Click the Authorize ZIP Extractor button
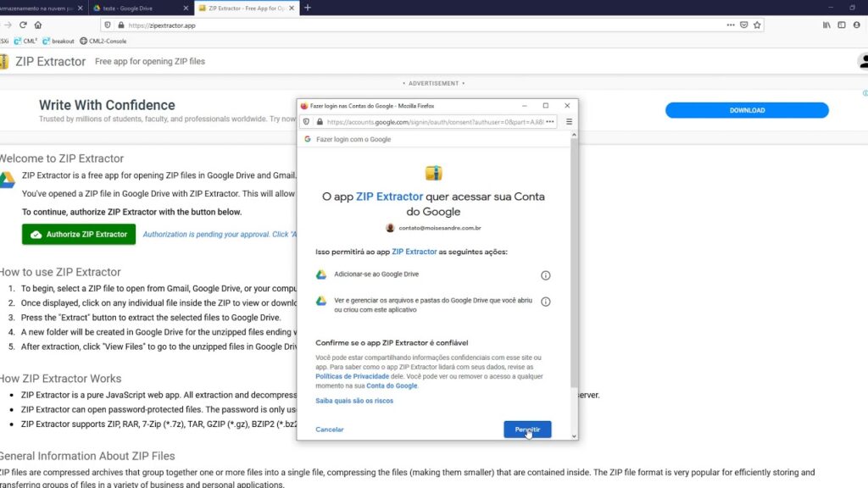Viewport: 868px width, 488px height. click(79, 234)
